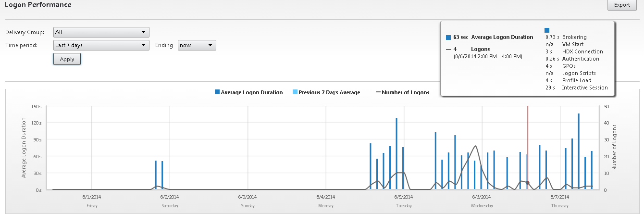Click the gray line icon for Number of Logons legend
This screenshot has height=214, width=644.
click(377, 92)
